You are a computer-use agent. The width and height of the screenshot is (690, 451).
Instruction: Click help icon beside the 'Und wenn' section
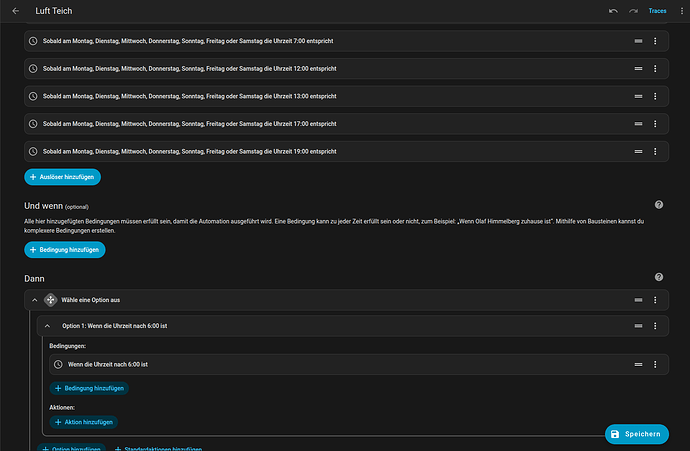click(x=659, y=204)
